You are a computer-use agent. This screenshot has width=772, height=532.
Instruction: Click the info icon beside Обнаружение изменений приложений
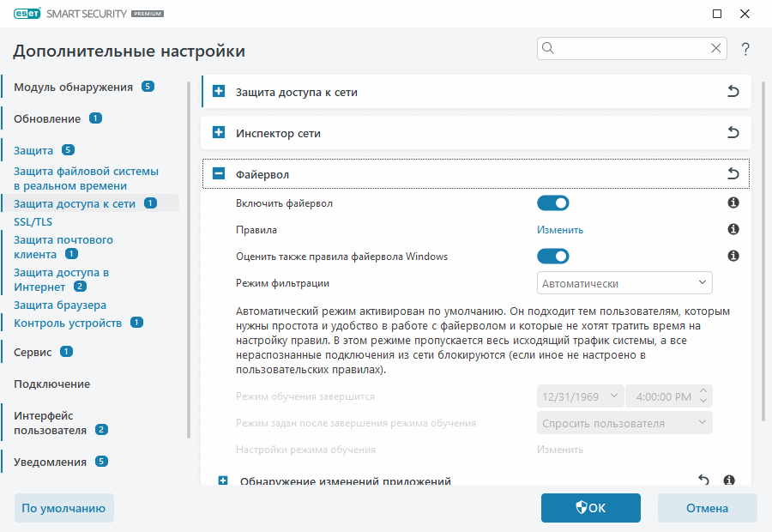pos(728,481)
